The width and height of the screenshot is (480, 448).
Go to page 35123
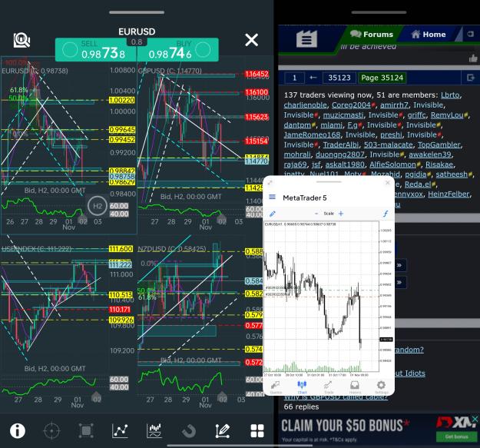(339, 78)
